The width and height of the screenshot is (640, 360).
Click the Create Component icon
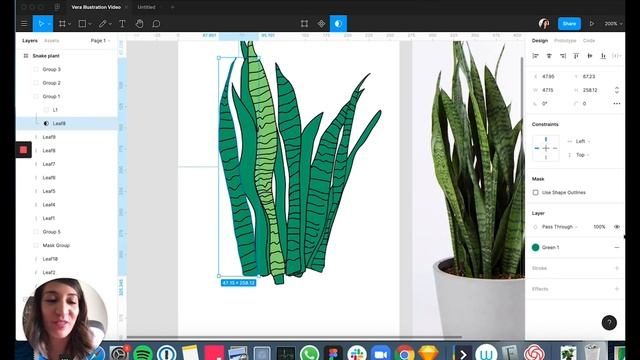tap(321, 24)
